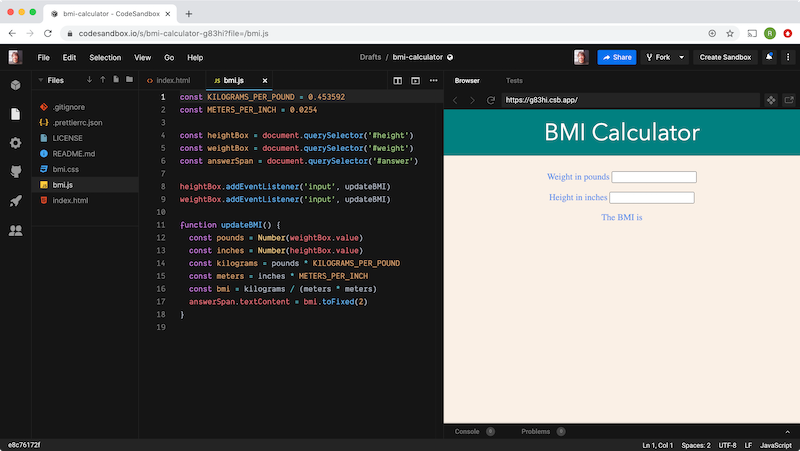Open preview in a new window

click(x=789, y=100)
